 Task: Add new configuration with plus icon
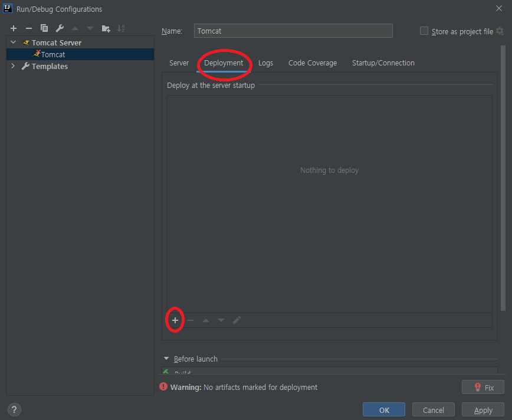(14, 28)
